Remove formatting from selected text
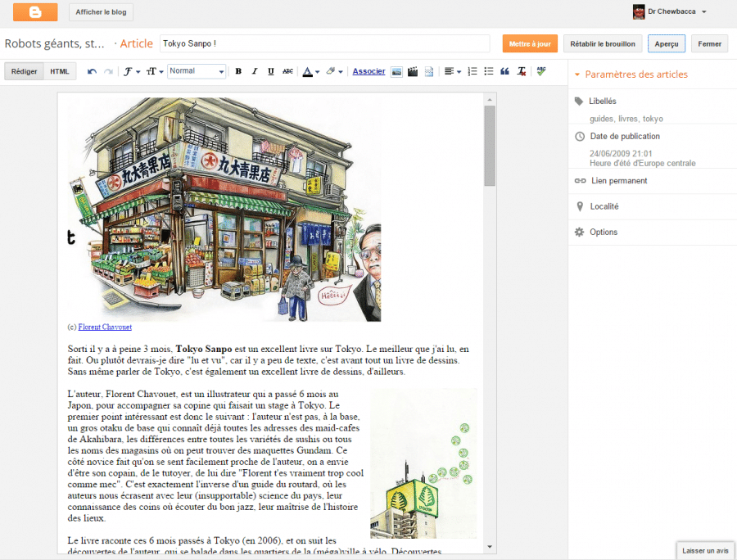Screen dimensions: 737x560 tap(521, 72)
